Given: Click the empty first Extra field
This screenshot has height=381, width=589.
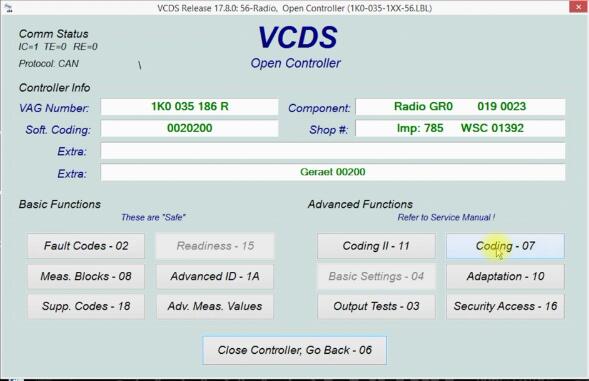Looking at the screenshot, I should coord(333,151).
